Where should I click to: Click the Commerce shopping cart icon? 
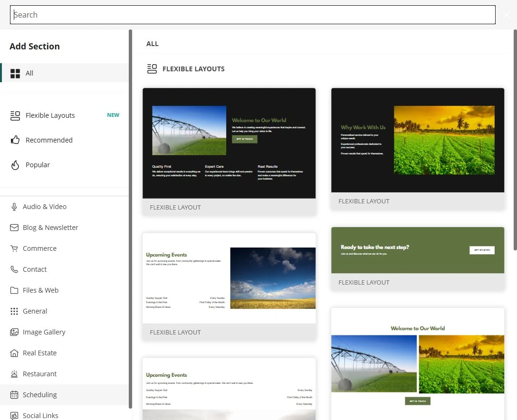[14, 248]
